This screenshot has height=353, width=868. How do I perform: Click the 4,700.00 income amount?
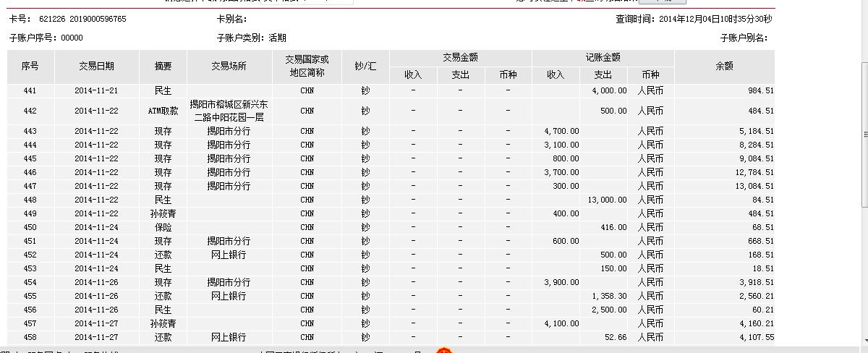(561, 132)
